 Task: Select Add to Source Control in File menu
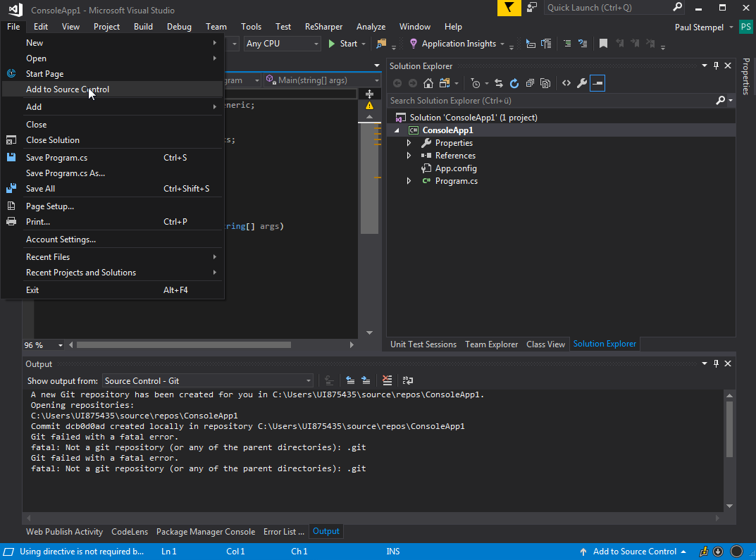point(68,89)
